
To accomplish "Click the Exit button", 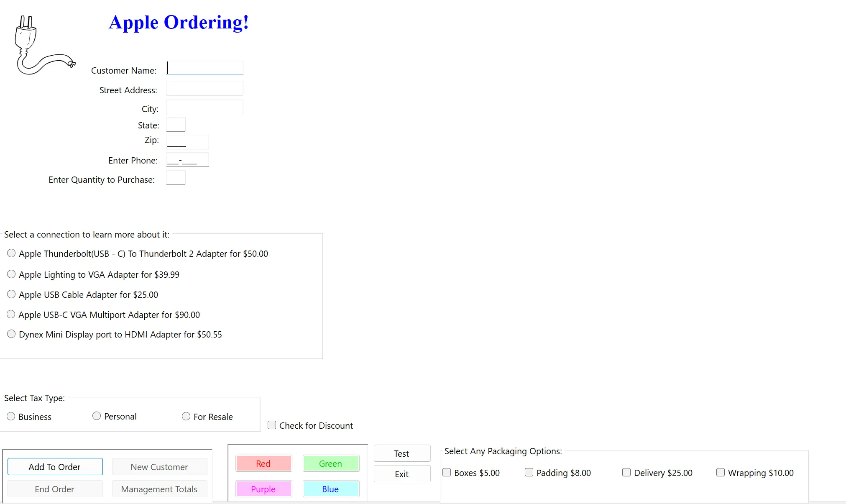I will tap(402, 474).
